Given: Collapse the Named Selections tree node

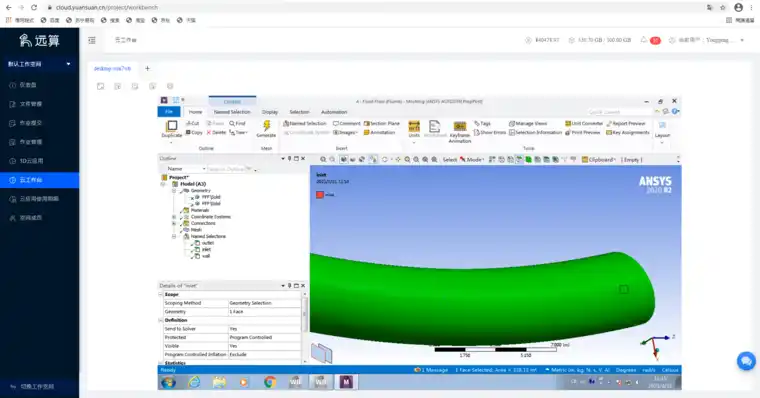Looking at the screenshot, I should [x=174, y=237].
